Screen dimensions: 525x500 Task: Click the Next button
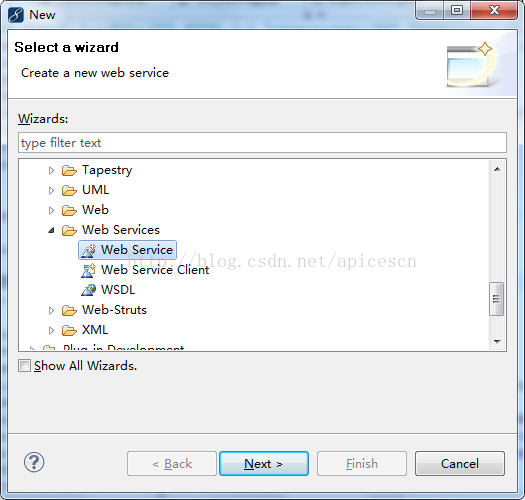tap(264, 463)
